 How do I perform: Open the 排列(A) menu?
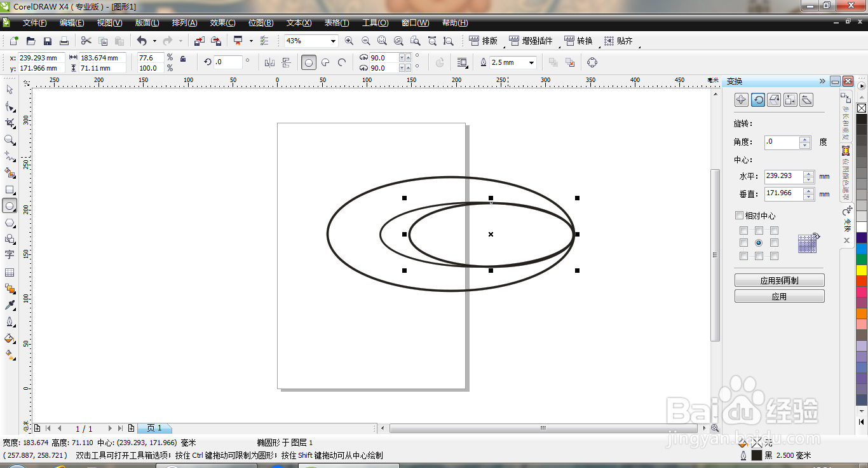tap(184, 23)
